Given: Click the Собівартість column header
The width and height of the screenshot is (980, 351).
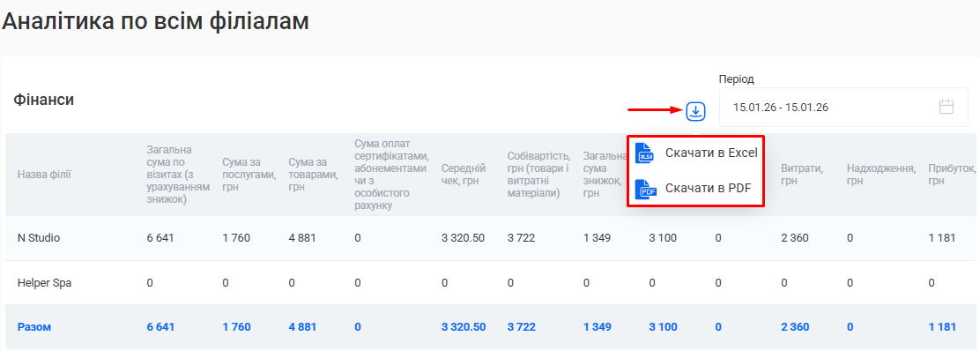Looking at the screenshot, I should pyautogui.click(x=538, y=175).
